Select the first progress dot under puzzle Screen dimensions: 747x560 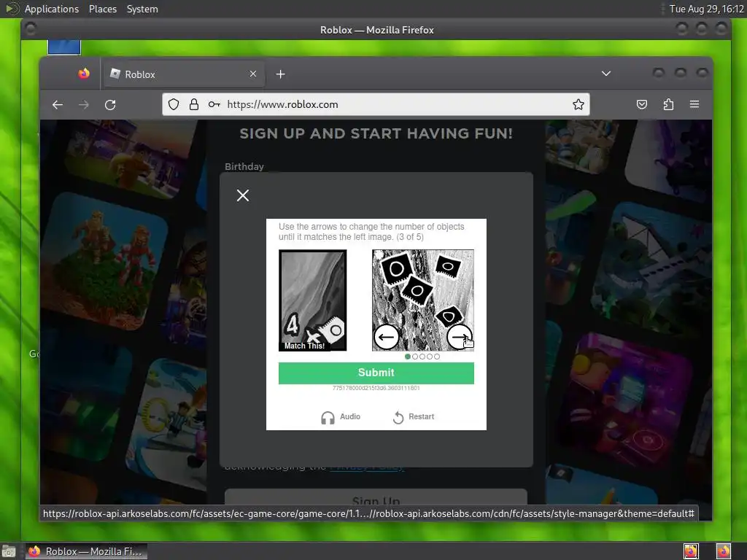pos(407,356)
